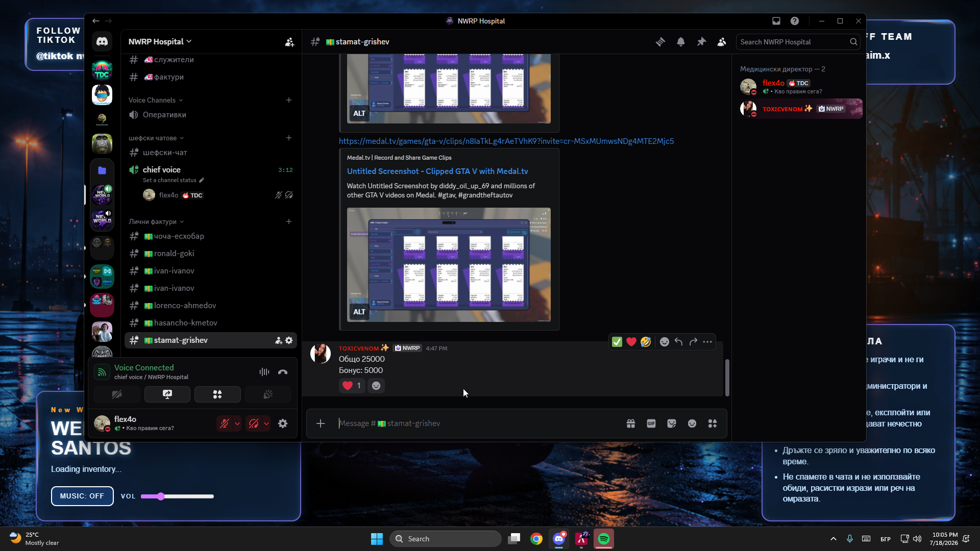Add reaction via smiley next to heart count

(x=376, y=386)
